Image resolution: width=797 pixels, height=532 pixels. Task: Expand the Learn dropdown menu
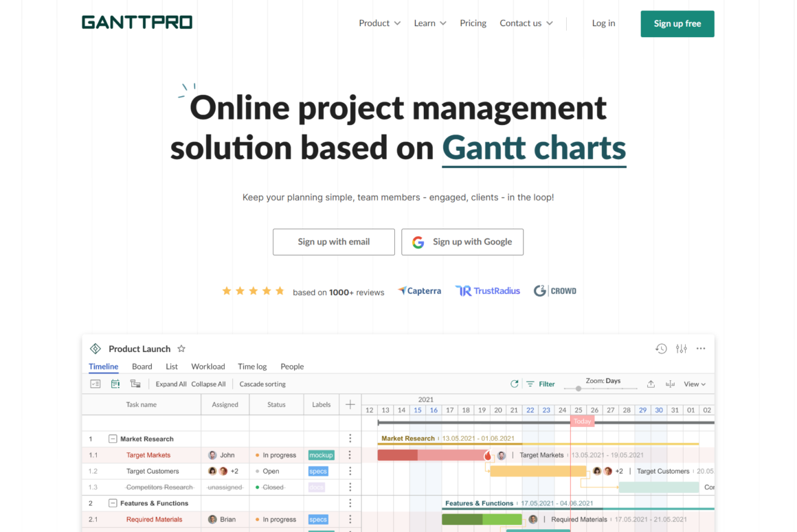pyautogui.click(x=430, y=23)
